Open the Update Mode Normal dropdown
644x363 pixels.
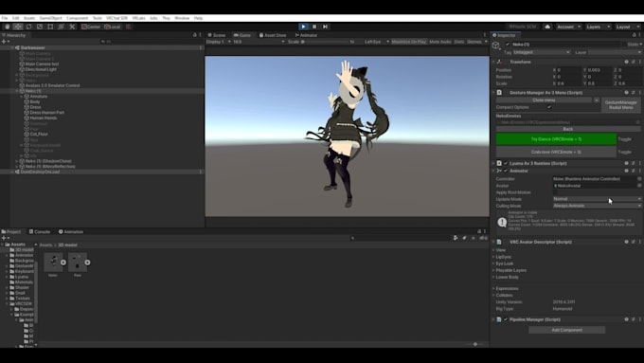(x=598, y=199)
